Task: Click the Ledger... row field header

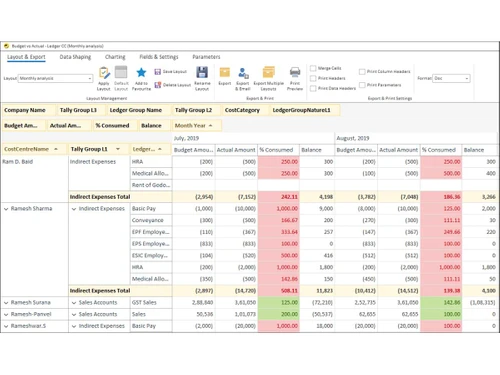Action: [151, 149]
